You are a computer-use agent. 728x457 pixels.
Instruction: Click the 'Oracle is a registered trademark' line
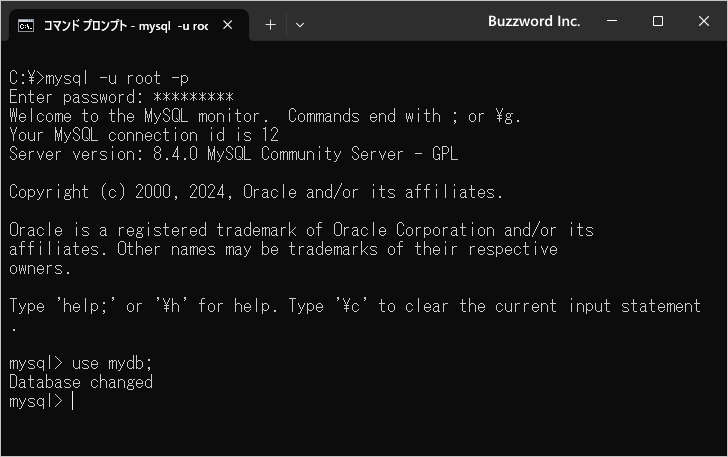301,230
